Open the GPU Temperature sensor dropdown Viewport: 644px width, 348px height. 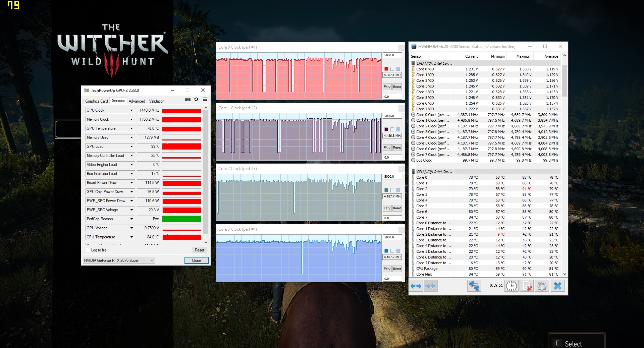click(131, 128)
